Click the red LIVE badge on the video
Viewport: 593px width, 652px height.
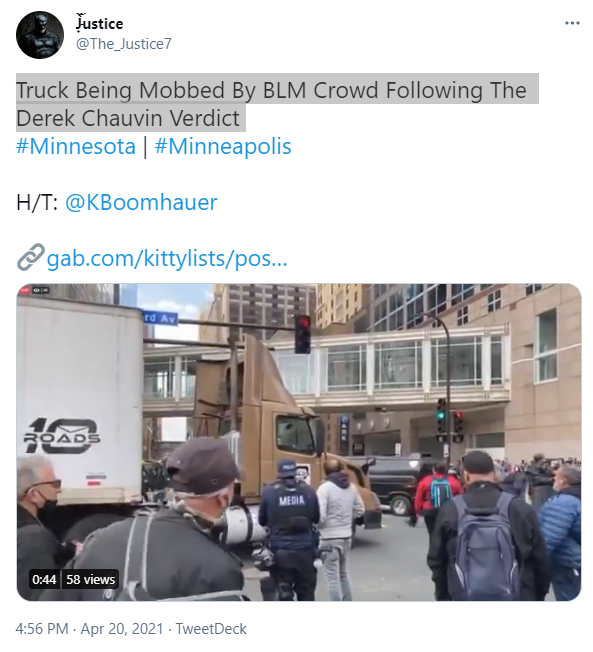pyautogui.click(x=25, y=290)
